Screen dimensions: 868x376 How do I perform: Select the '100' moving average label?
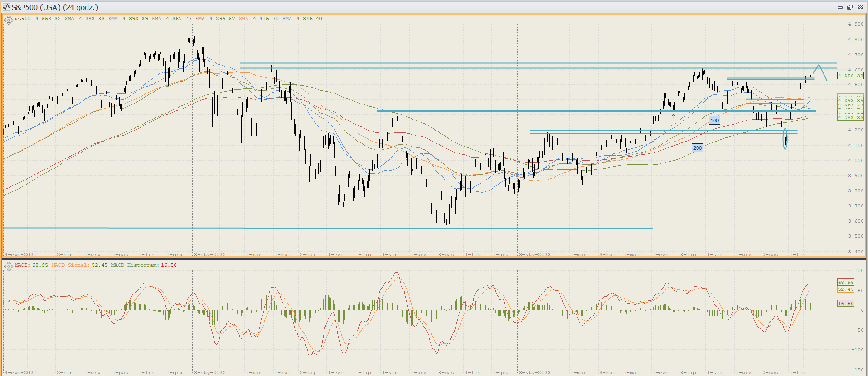point(714,120)
